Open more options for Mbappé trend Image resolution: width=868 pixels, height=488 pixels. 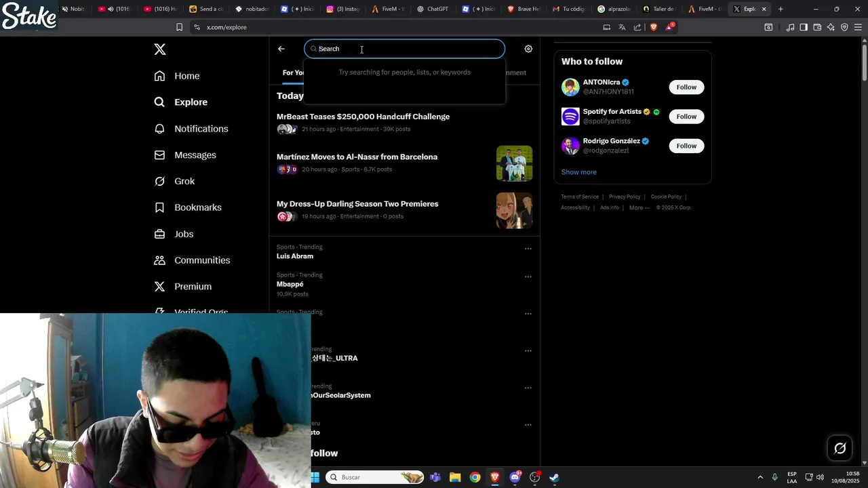point(528,277)
